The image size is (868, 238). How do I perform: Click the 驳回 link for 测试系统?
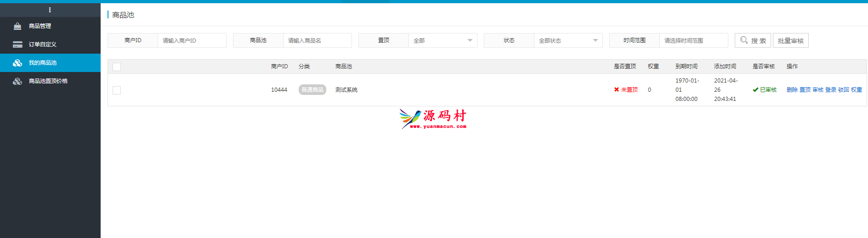pyautogui.click(x=843, y=90)
